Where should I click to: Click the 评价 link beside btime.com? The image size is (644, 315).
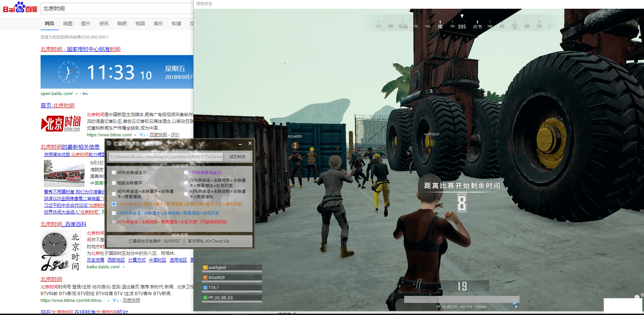175,135
